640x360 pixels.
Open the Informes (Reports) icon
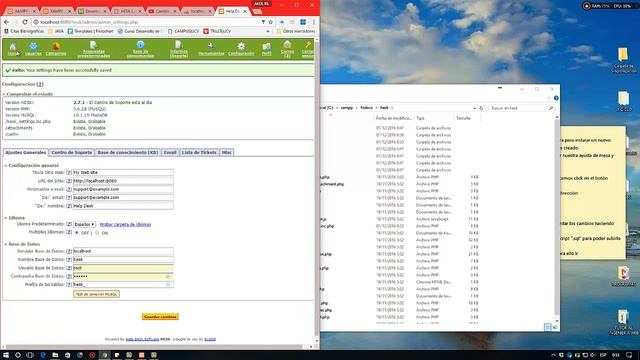click(179, 49)
